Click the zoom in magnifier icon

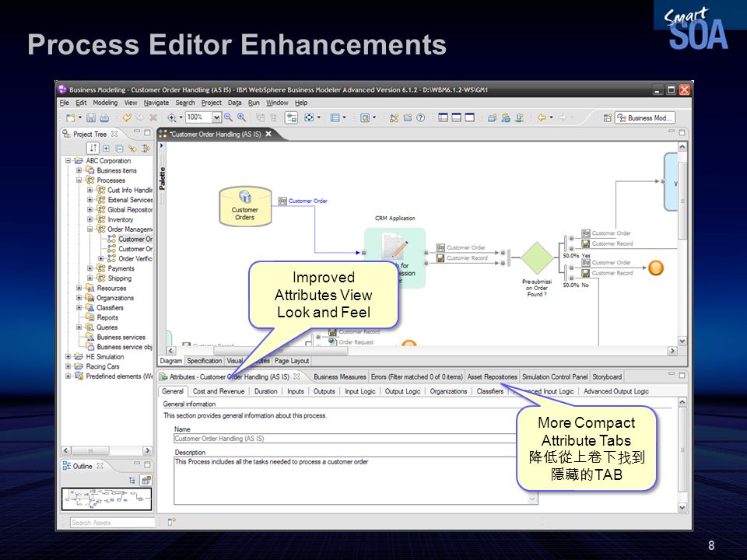tap(241, 117)
